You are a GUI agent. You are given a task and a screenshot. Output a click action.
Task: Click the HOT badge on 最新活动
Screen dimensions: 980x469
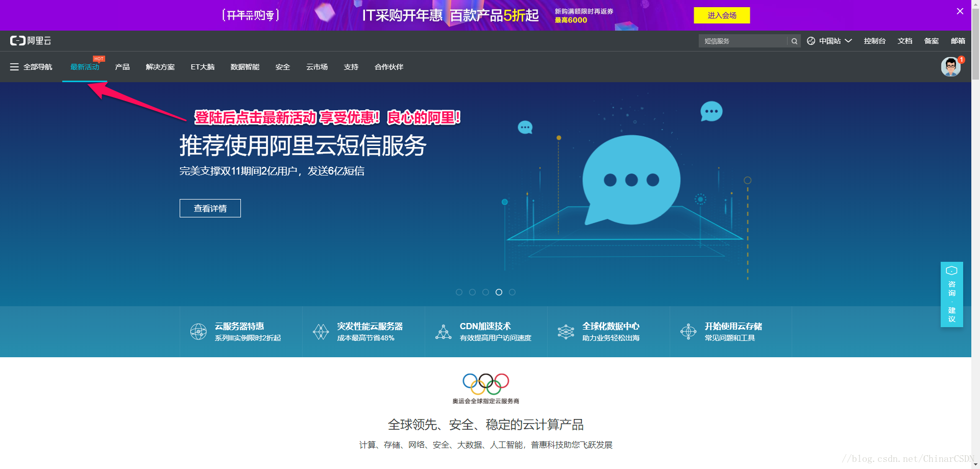click(99, 59)
